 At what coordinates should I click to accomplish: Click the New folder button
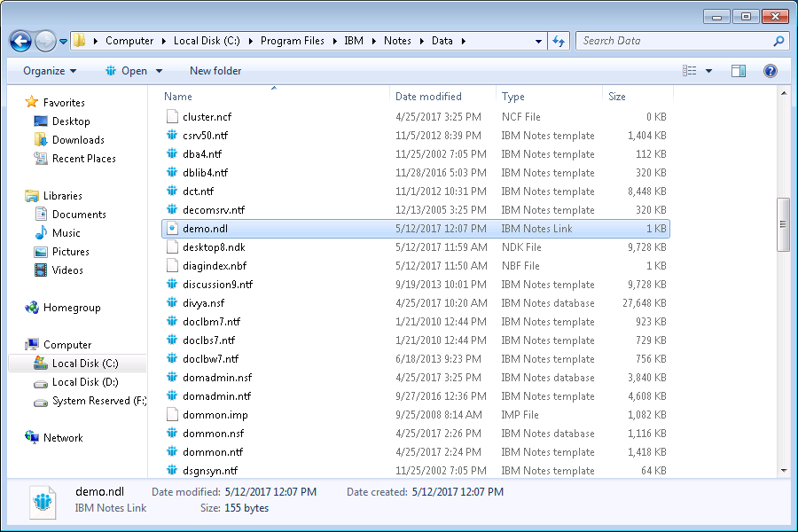pos(215,71)
